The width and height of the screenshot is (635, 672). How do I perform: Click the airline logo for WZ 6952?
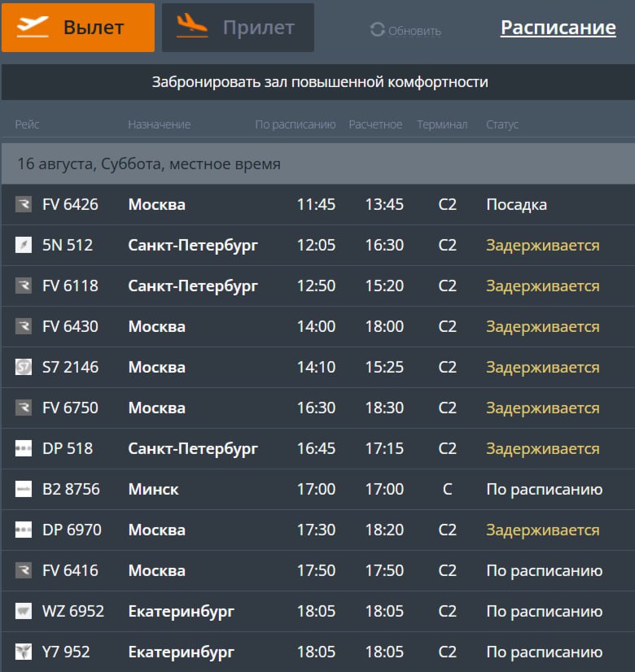pos(24,611)
